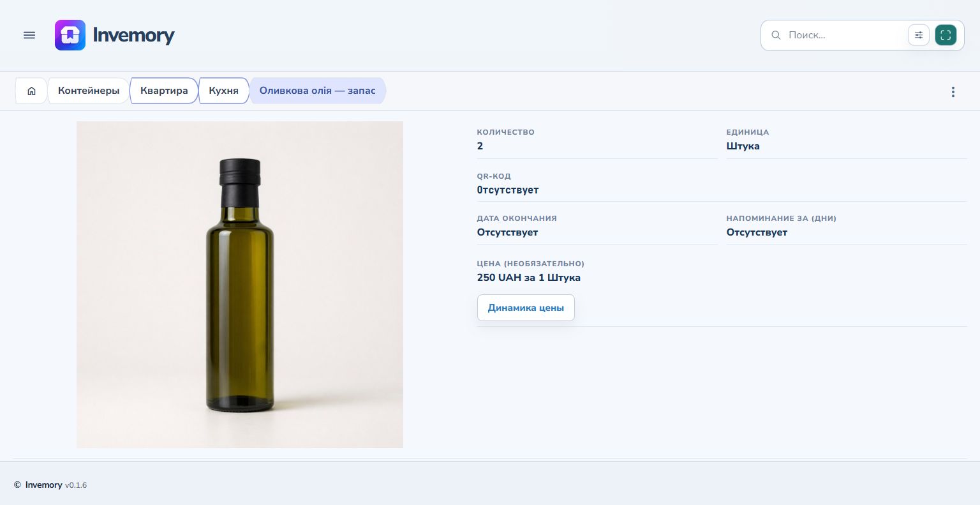980x505 pixels.
Task: Navigate to Кухня breadcrumb
Action: pos(223,91)
